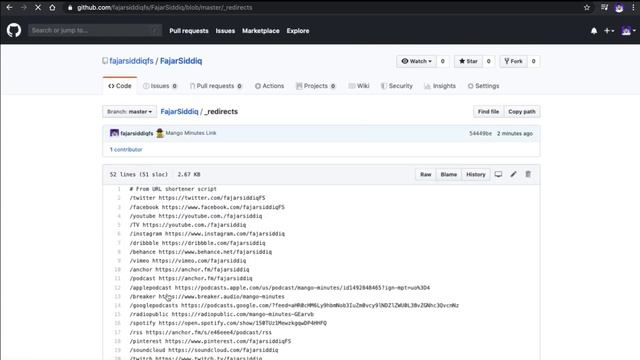
Task: Click the browser forward arrow
Action: tap(24, 7)
